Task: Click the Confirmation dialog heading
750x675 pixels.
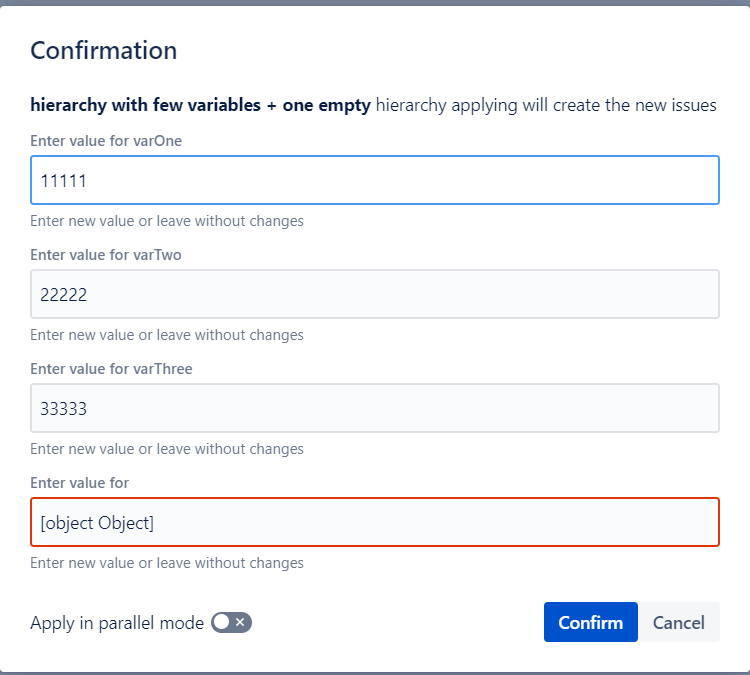Action: [103, 51]
